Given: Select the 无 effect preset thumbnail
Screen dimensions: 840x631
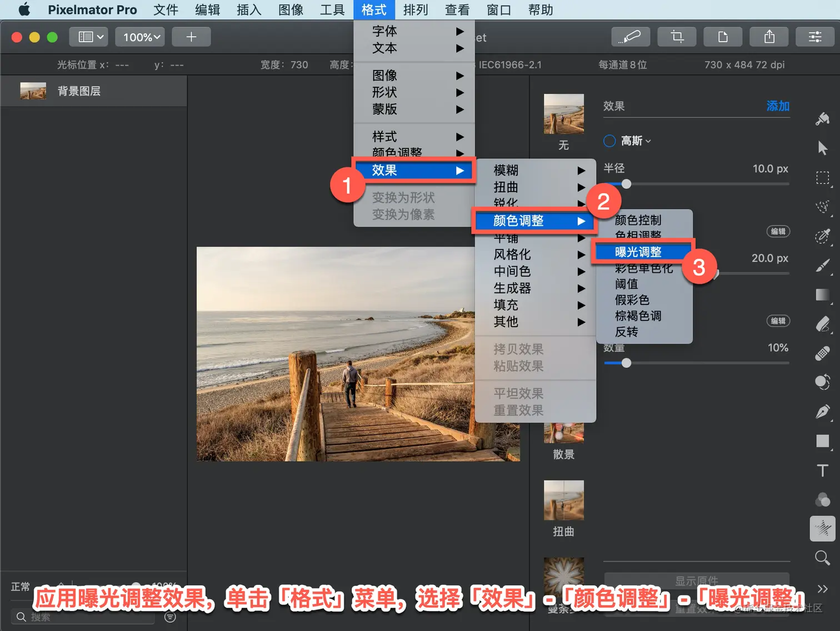Looking at the screenshot, I should [x=564, y=114].
